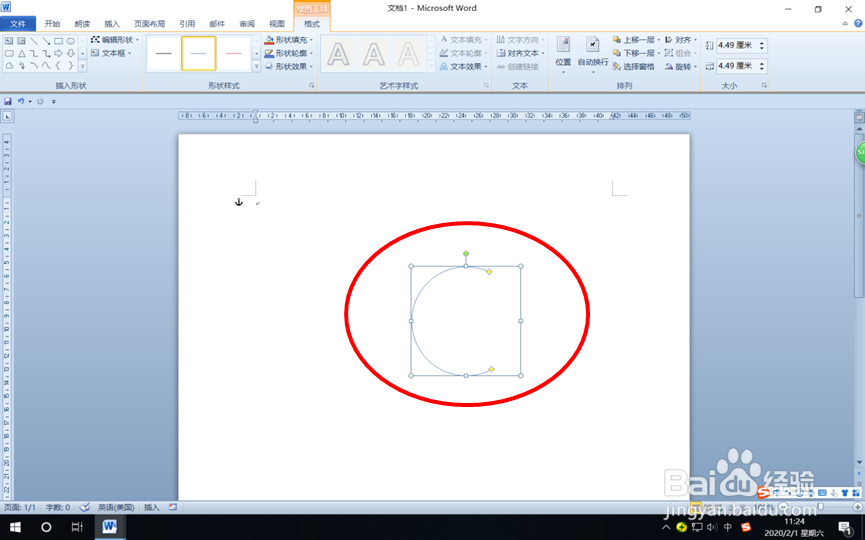The height and width of the screenshot is (540, 865).
Task: Open the 位置 position dropdown
Action: tap(563, 55)
